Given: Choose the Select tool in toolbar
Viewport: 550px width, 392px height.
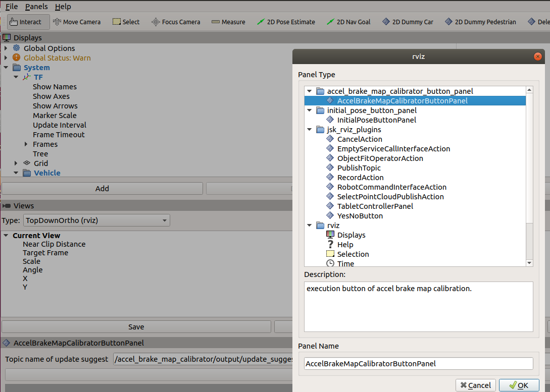Looking at the screenshot, I should (126, 22).
